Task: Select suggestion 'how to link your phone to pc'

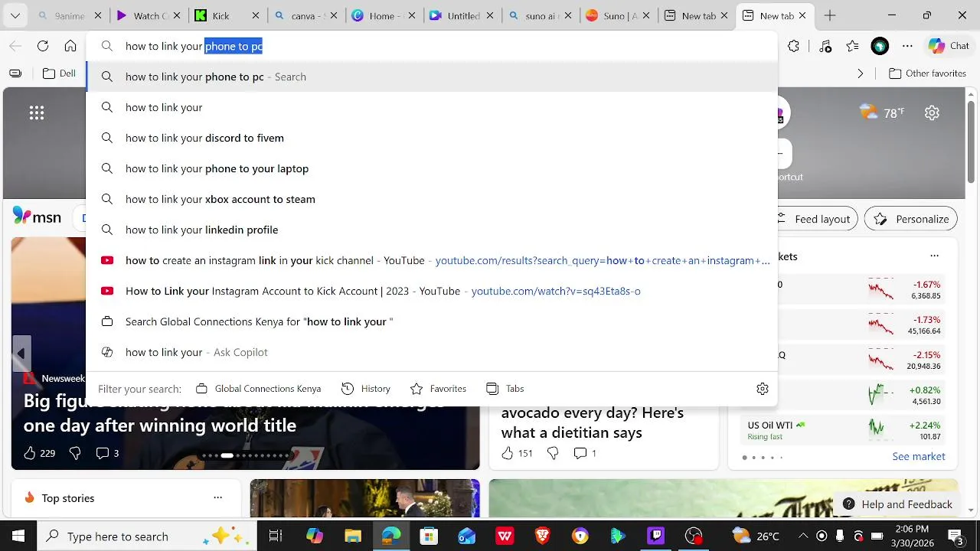Action: coord(432,77)
